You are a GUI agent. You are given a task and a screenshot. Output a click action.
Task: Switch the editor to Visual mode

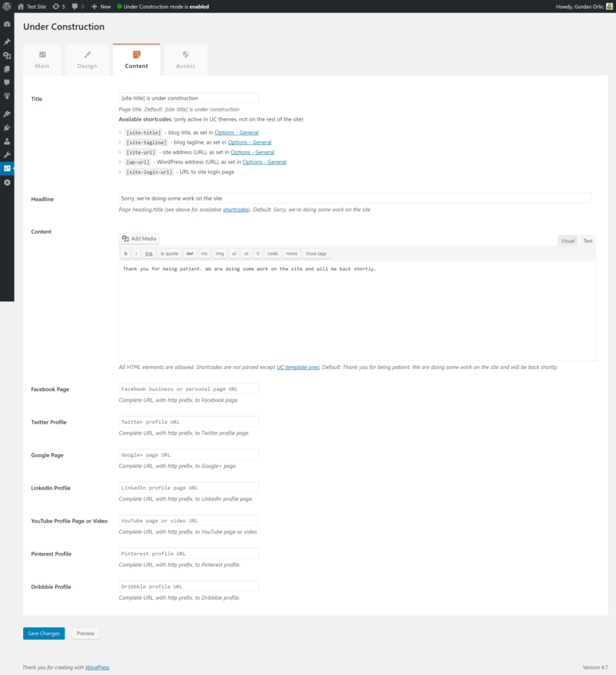(x=568, y=241)
